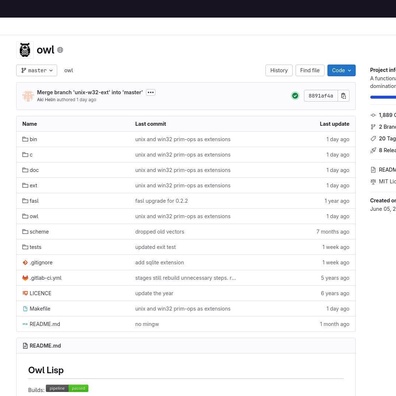396x396 pixels.
Task: Click the folder icon beside ext
Action: [x=25, y=185]
